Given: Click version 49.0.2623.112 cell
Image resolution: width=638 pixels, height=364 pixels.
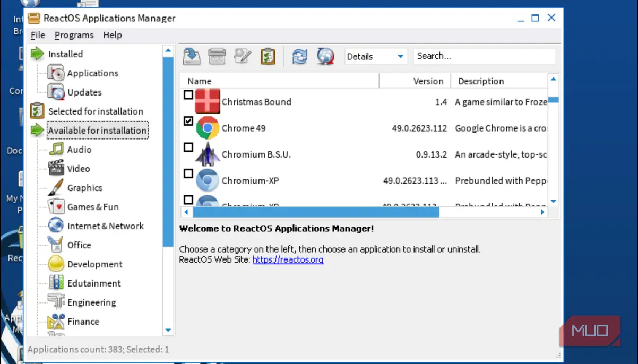Looking at the screenshot, I should 419,128.
